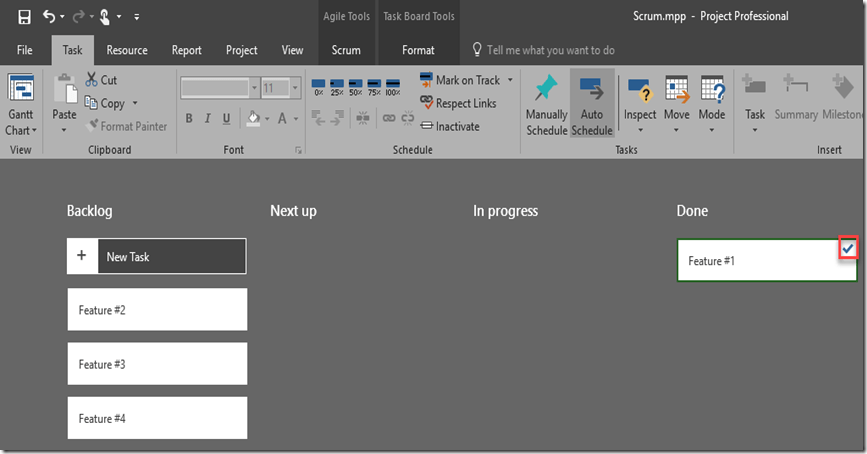This screenshot has width=867, height=454.
Task: Click the Format Painter tool
Action: [x=126, y=127]
